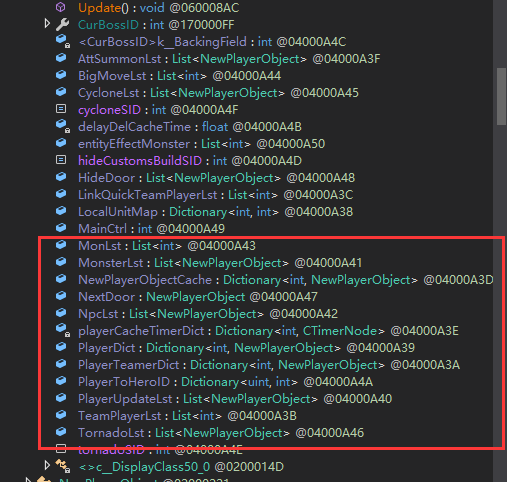Viewport: 507px width, 482px height.
Task: Click the NewPlayerObject type link in NextDoor
Action: pos(196,297)
